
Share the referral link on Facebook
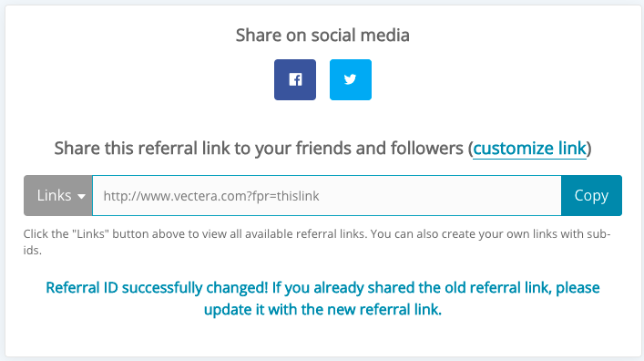point(295,79)
